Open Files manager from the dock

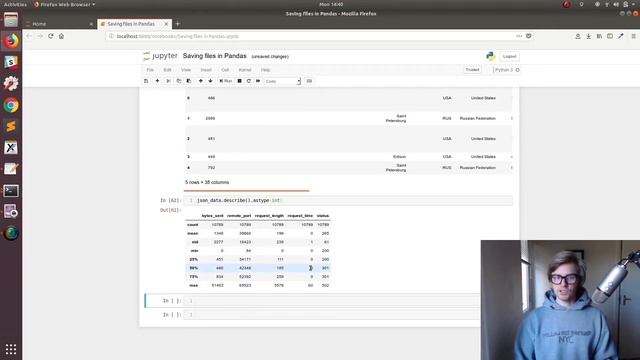pos(11,20)
